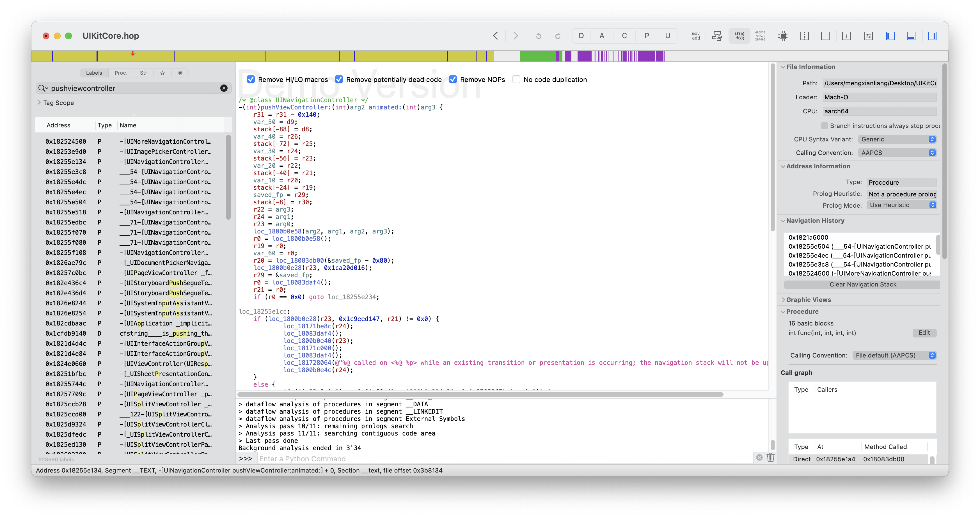Expand the Tag Scope section
This screenshot has width=980, height=518.
click(39, 102)
